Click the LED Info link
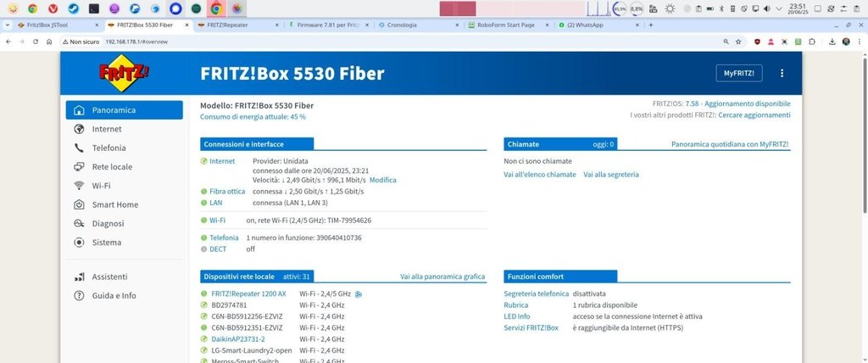868x363 pixels. click(x=516, y=316)
